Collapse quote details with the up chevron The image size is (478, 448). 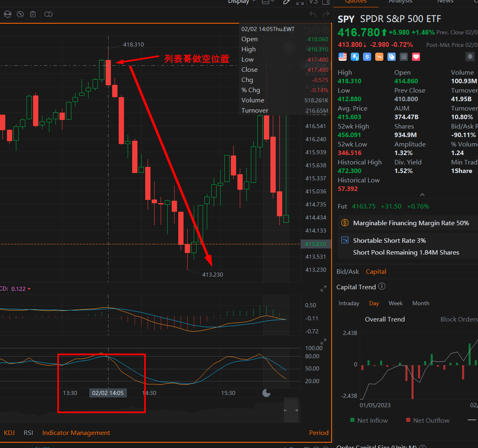422,195
